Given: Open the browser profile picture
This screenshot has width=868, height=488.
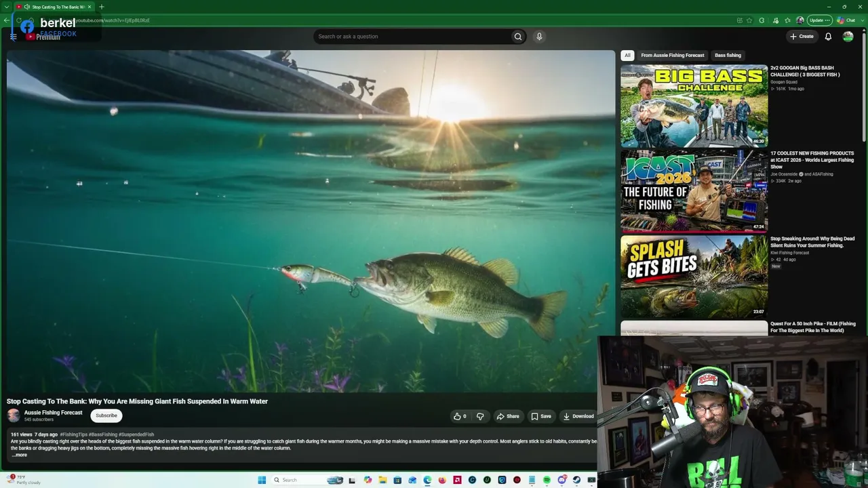Looking at the screenshot, I should 800,20.
